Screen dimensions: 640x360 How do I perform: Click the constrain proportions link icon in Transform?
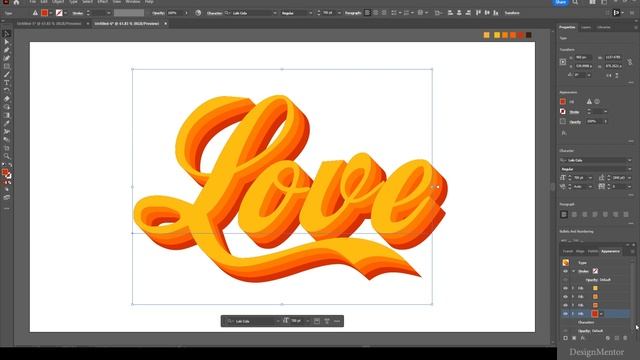point(630,62)
